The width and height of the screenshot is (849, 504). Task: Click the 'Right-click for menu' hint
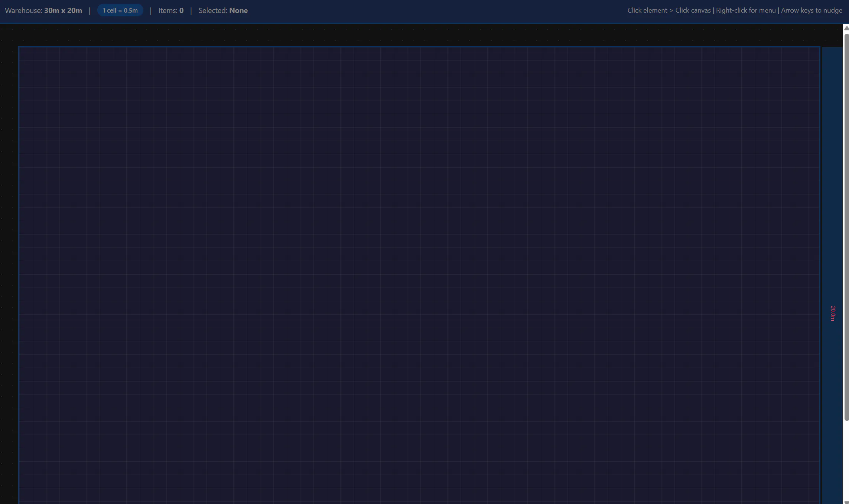point(745,10)
